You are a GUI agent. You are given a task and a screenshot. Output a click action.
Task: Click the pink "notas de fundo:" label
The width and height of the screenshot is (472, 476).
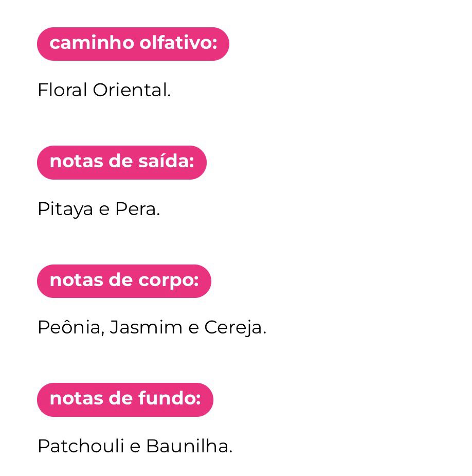tap(125, 399)
